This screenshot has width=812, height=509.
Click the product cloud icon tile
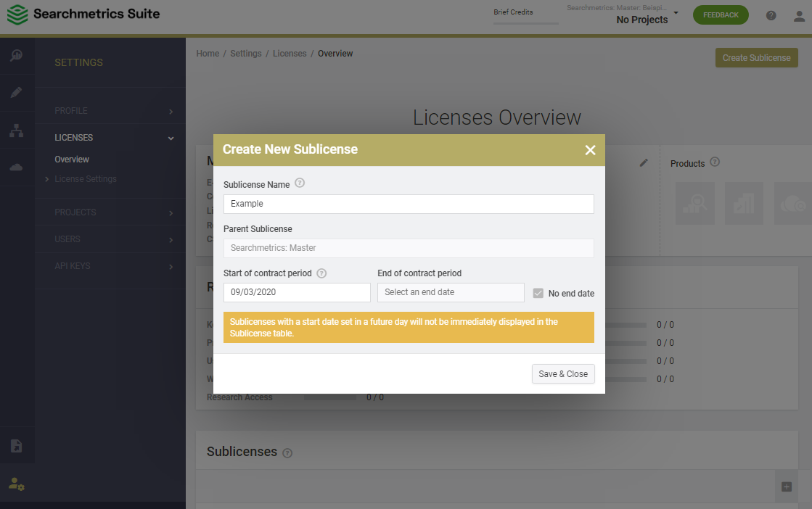pos(793,203)
